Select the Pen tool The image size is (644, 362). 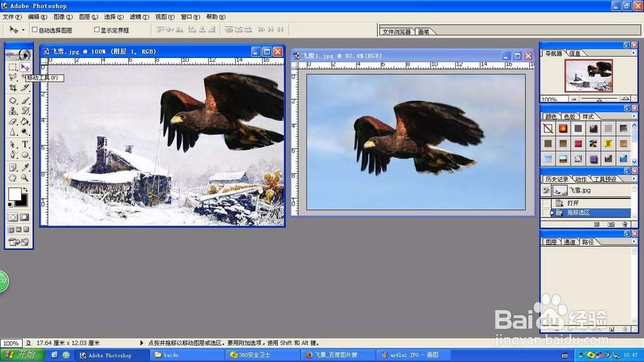click(13, 155)
